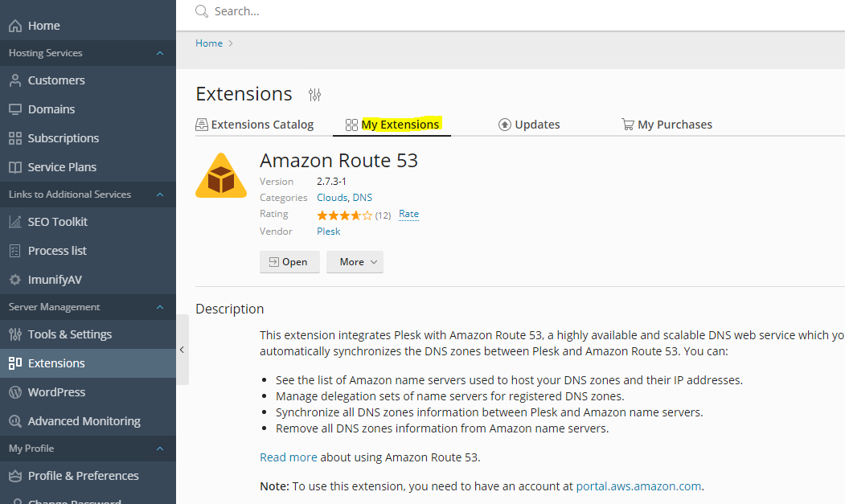Open ImunifyAV gear icon in sidebar
Screen dimensions: 845x504
14,280
